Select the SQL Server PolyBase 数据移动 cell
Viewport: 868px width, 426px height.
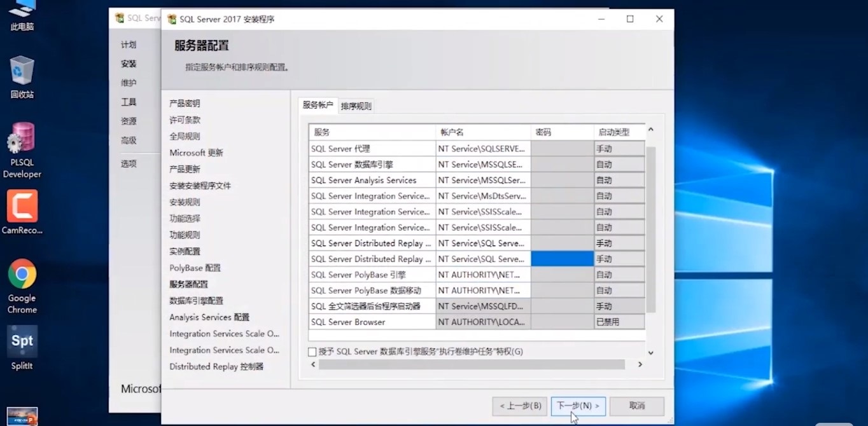click(372, 291)
